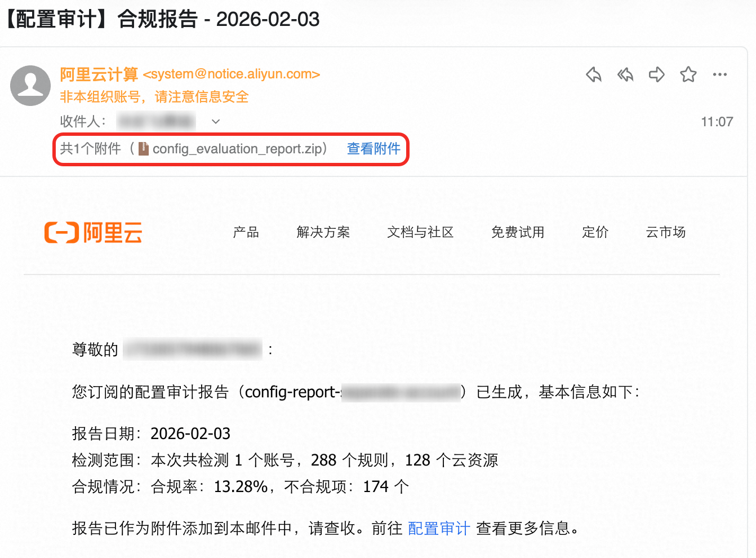Open the 产品 menu item

click(246, 232)
